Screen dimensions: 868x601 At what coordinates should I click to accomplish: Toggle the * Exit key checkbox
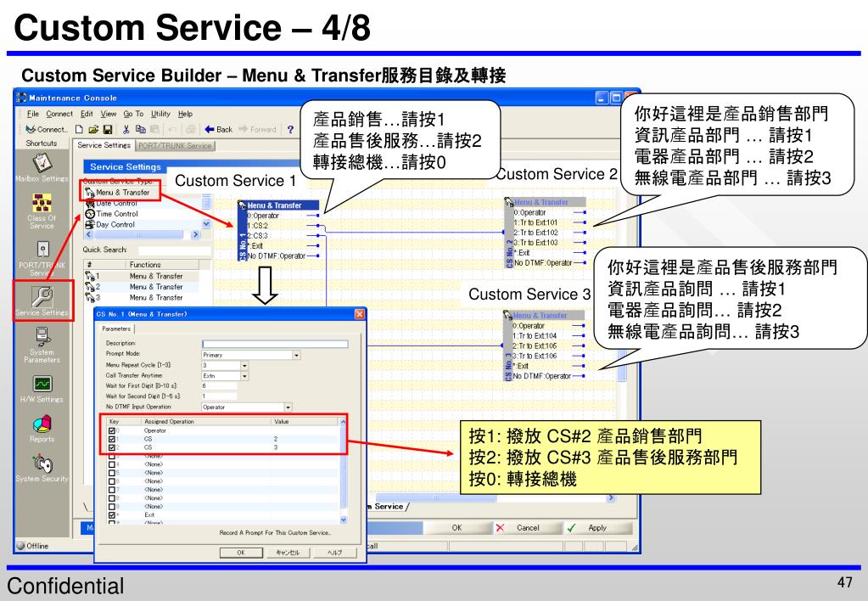112,514
